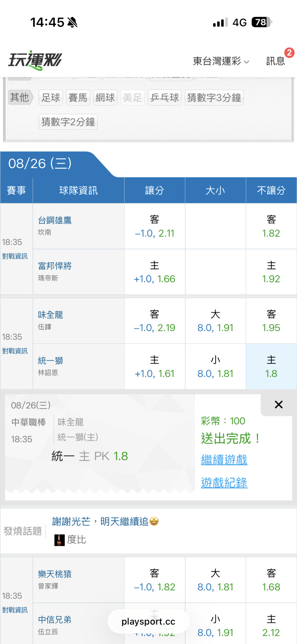
Task: Close the bet slip with X
Action: (279, 405)
